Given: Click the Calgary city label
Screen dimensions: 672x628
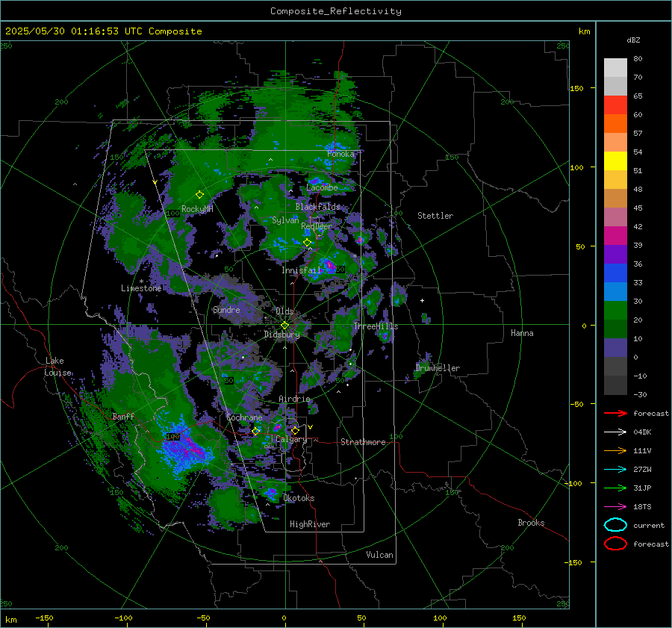Looking at the screenshot, I should click(291, 439).
